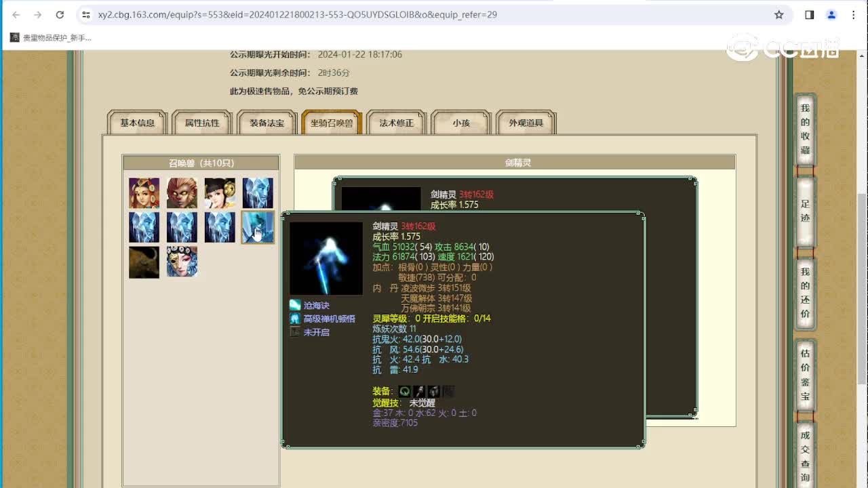This screenshot has height=488, width=868.
Task: Click the 亲密度:7105 text
Action: coord(395,423)
